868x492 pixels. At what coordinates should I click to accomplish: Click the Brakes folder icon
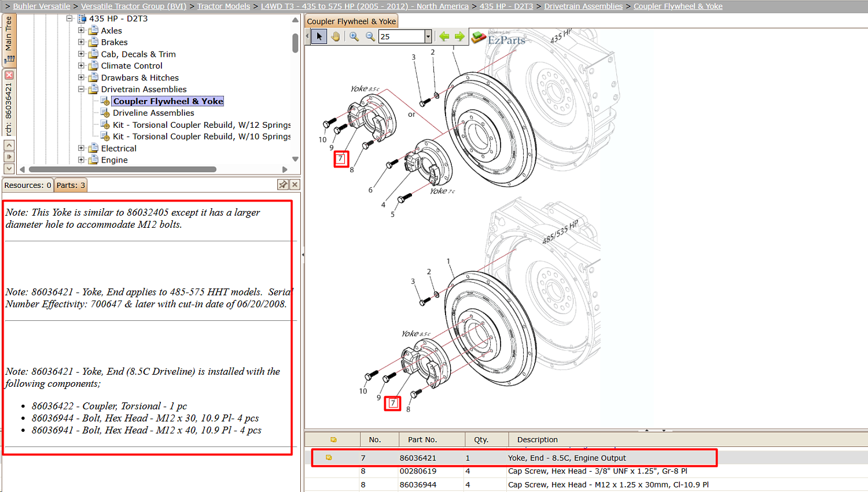(x=93, y=42)
